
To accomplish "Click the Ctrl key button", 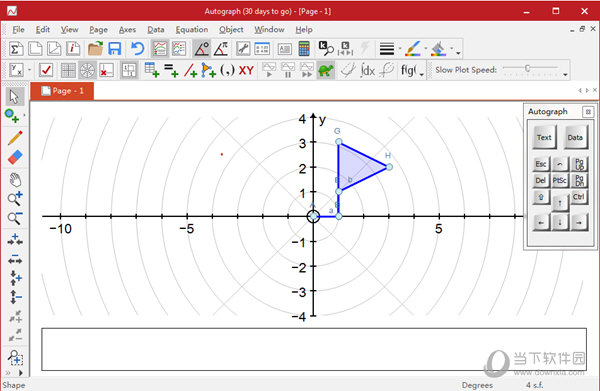I will click(x=579, y=197).
